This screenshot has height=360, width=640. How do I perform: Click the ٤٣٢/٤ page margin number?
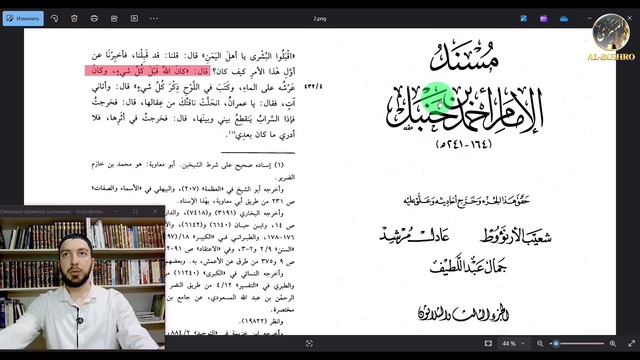tap(313, 87)
